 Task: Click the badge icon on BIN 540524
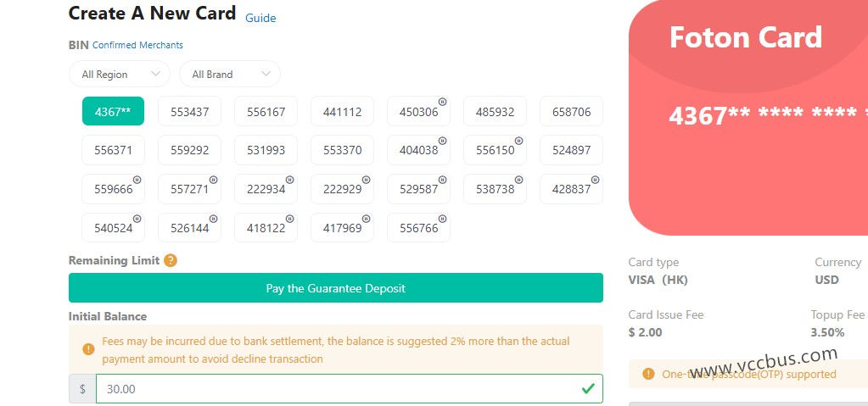coord(137,219)
